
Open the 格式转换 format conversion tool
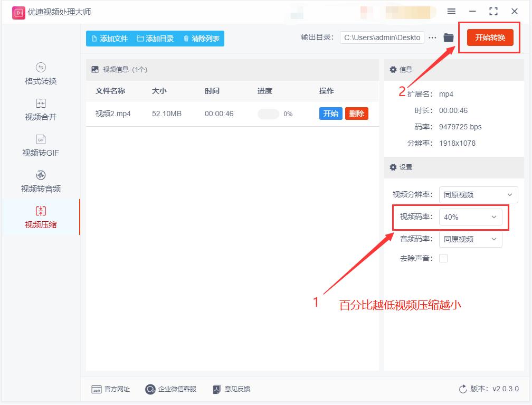(40, 75)
